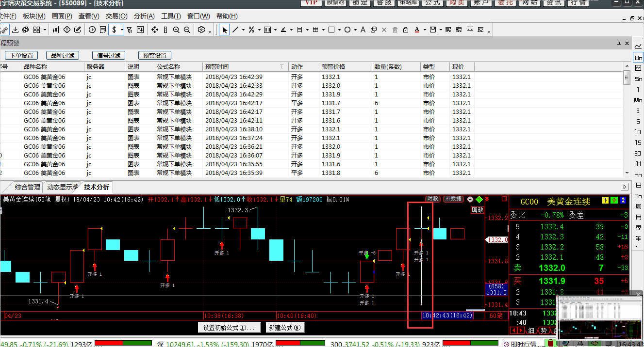
Task: Expand the settings gear dropdown
Action: (210, 31)
